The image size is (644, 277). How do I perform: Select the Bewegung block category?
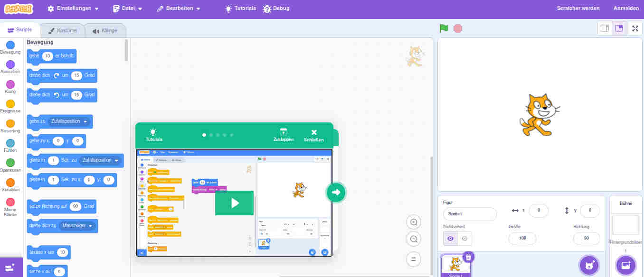tap(10, 48)
